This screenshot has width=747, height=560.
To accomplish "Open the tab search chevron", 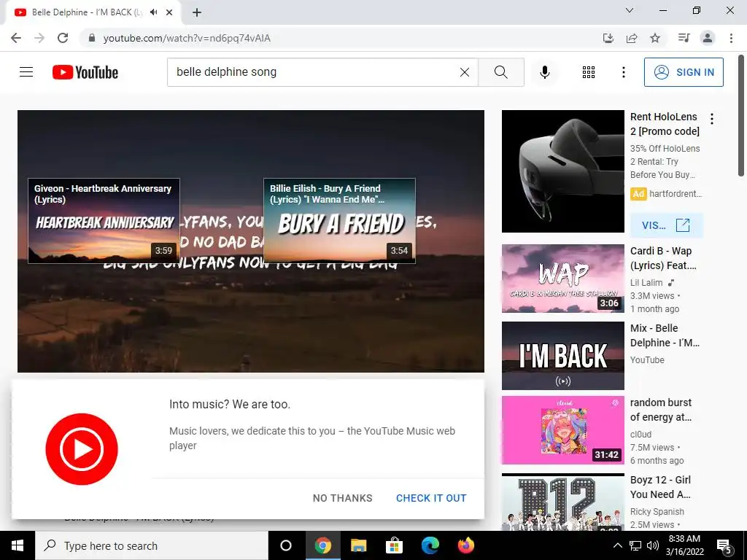I will point(630,10).
